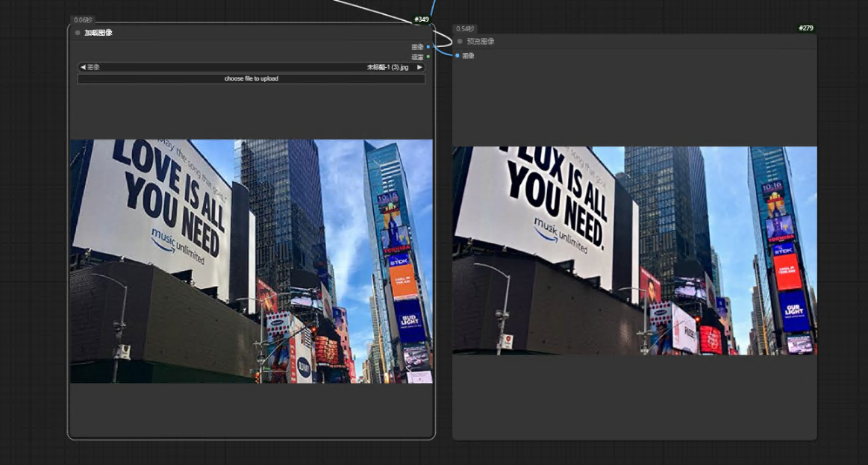The image size is (868, 465).
Task: Click the blue 图像 output socket on 加载图像
Action: click(x=428, y=47)
